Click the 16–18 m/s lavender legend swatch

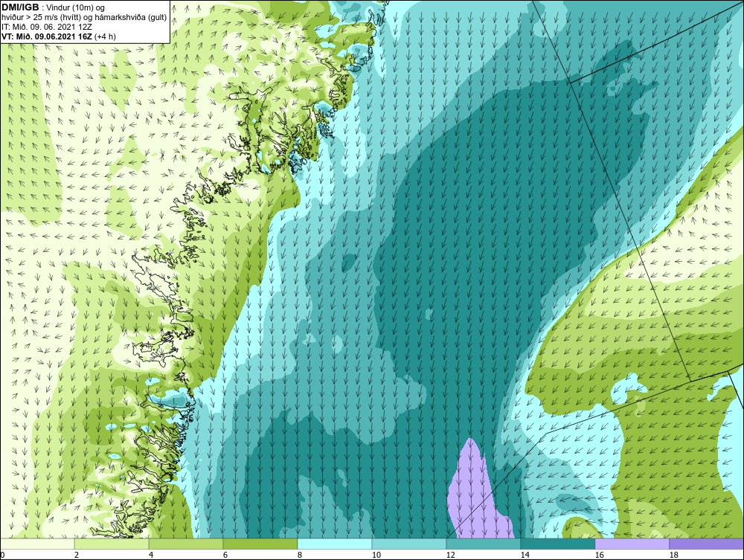(632, 544)
